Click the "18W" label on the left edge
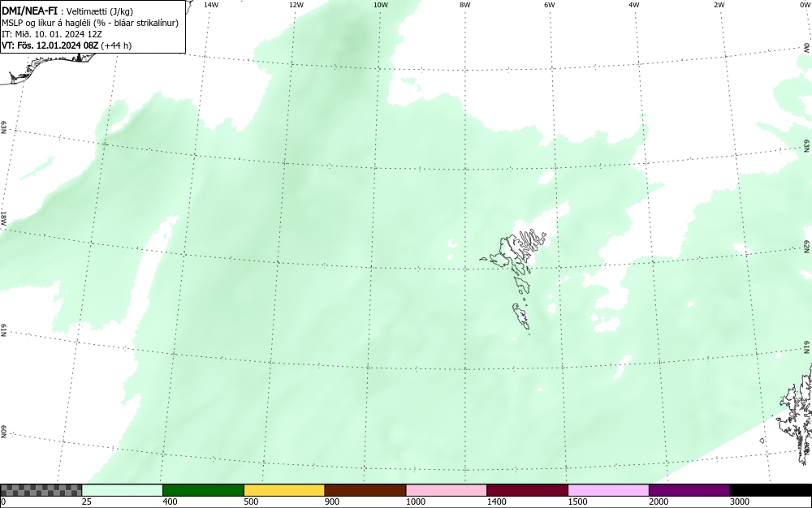This screenshot has height=508, width=812. tap(3, 217)
